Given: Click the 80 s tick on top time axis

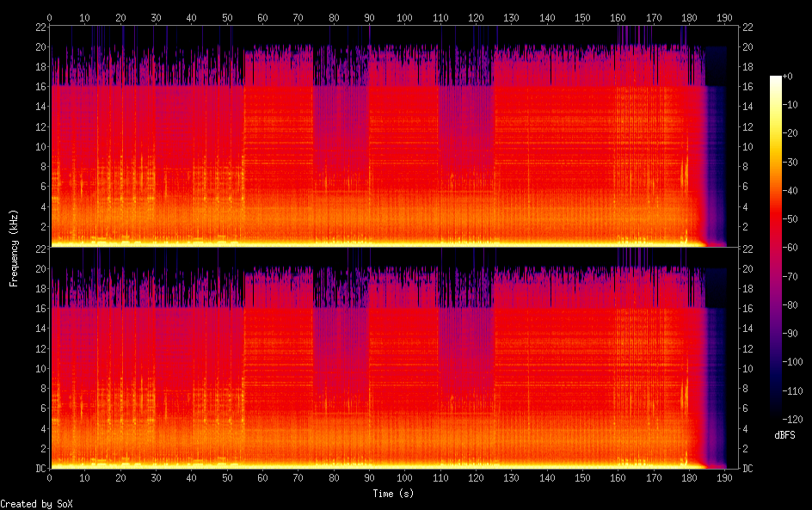Looking at the screenshot, I should point(334,17).
